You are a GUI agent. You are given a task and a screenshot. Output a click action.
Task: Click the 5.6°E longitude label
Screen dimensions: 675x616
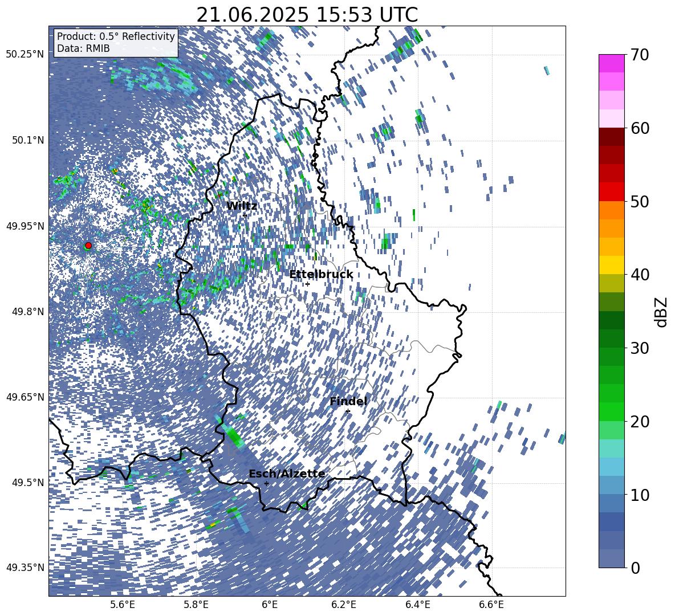click(x=123, y=605)
